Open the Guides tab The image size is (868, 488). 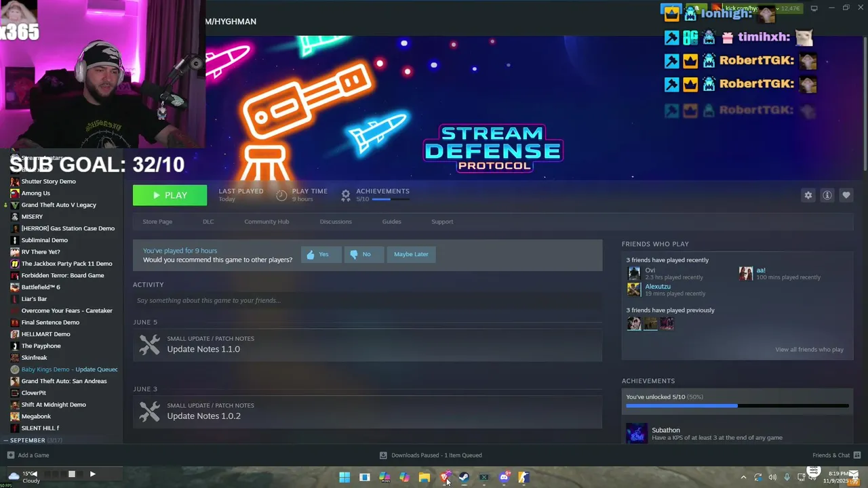coord(392,222)
